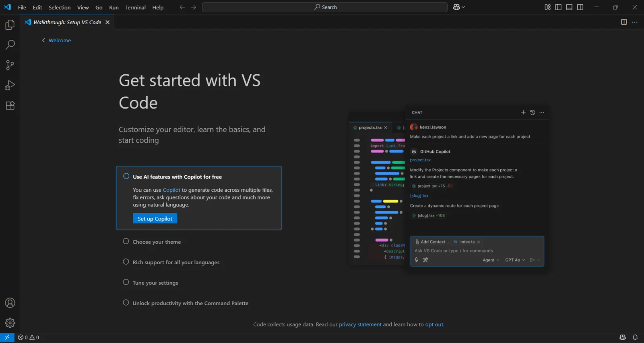Mark the Tune your settings step circle
Image resolution: width=644 pixels, height=343 pixels.
pos(126,282)
